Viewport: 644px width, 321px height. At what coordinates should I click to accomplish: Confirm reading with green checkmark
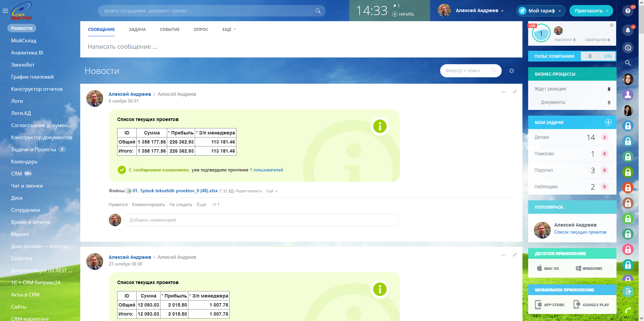tap(122, 170)
